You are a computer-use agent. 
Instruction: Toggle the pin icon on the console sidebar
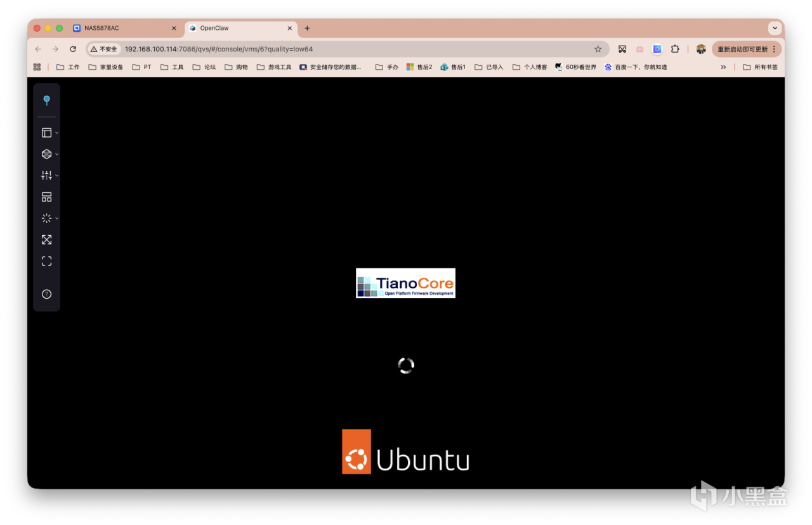click(x=46, y=100)
